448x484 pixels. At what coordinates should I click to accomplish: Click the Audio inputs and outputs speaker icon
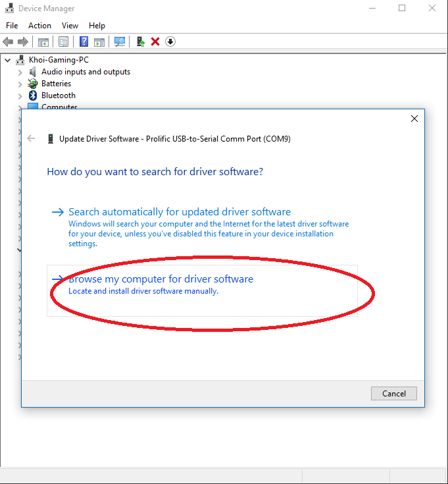pos(32,72)
